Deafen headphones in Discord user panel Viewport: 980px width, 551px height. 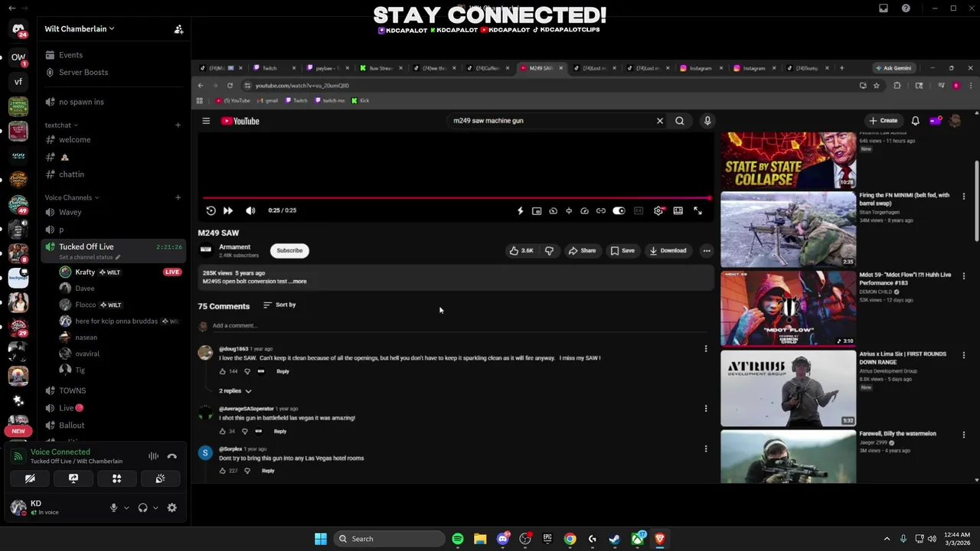(x=142, y=507)
